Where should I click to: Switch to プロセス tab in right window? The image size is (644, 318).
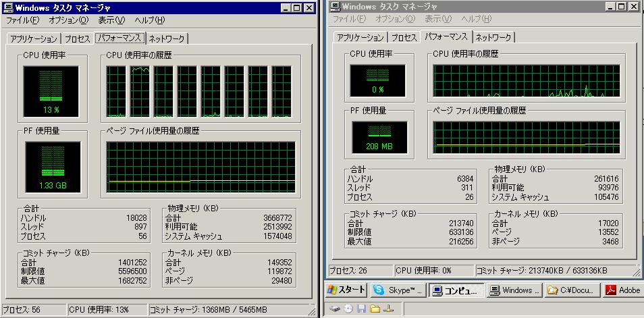(404, 38)
